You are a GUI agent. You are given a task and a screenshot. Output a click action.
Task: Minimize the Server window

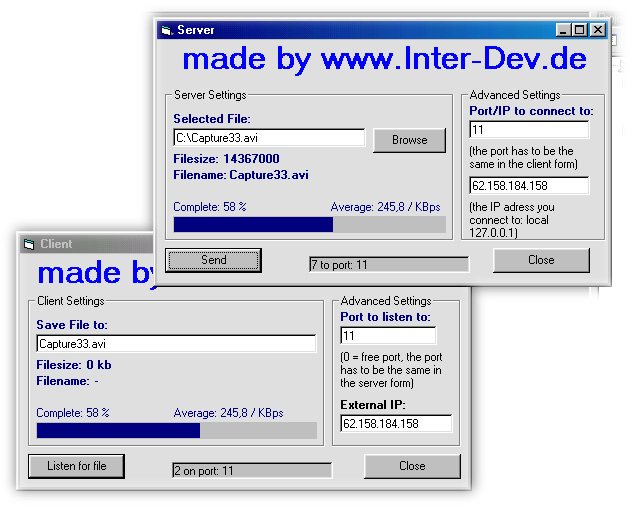[563, 30]
